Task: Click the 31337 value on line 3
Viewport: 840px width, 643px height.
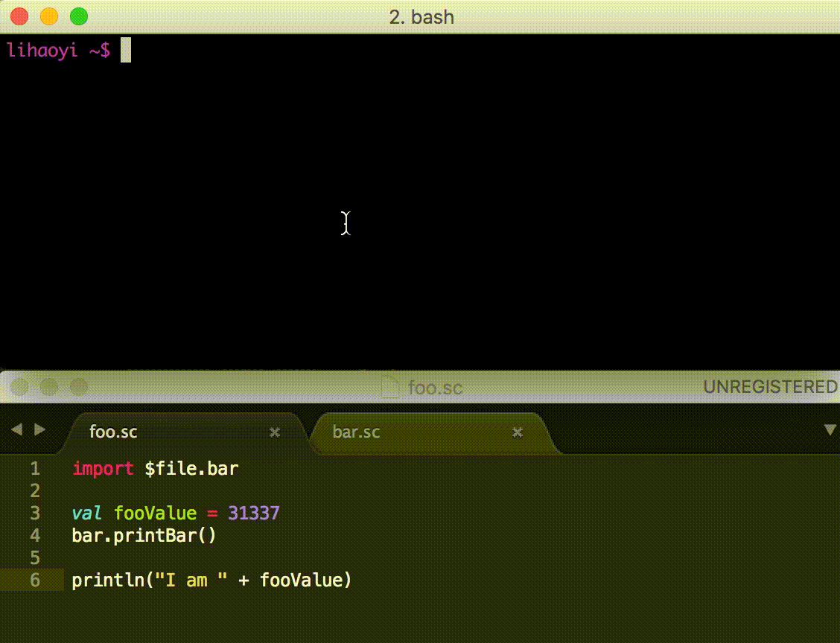Action: point(253,514)
